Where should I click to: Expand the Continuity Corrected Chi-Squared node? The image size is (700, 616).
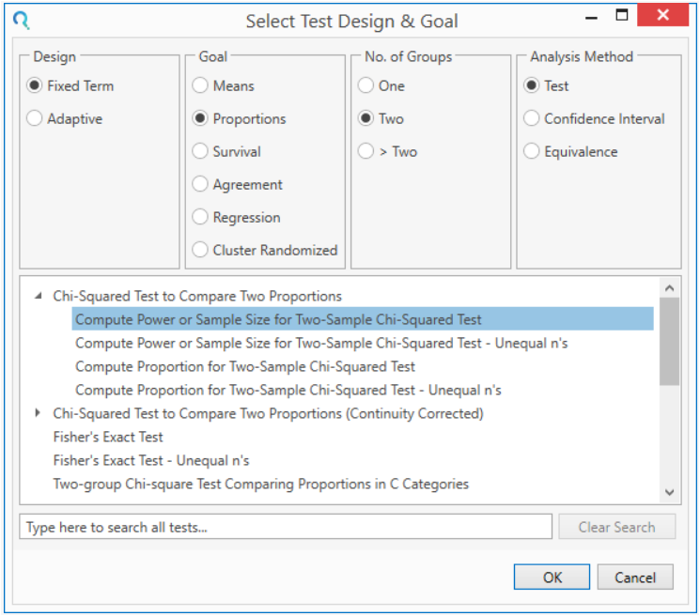[39, 413]
